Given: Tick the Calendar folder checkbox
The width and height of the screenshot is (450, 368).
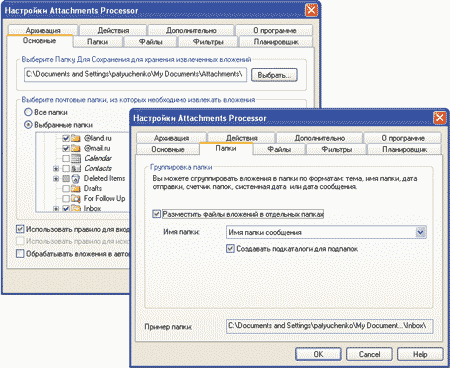Looking at the screenshot, I should [66, 158].
